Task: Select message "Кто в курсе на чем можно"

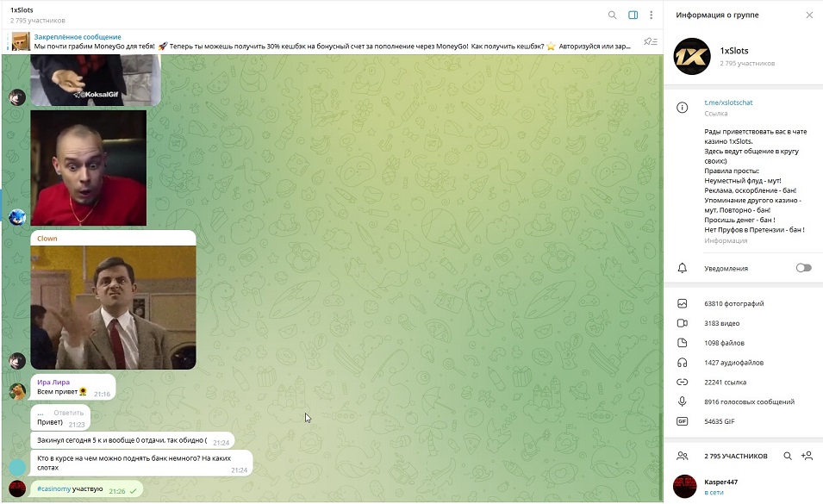Action: click(141, 464)
